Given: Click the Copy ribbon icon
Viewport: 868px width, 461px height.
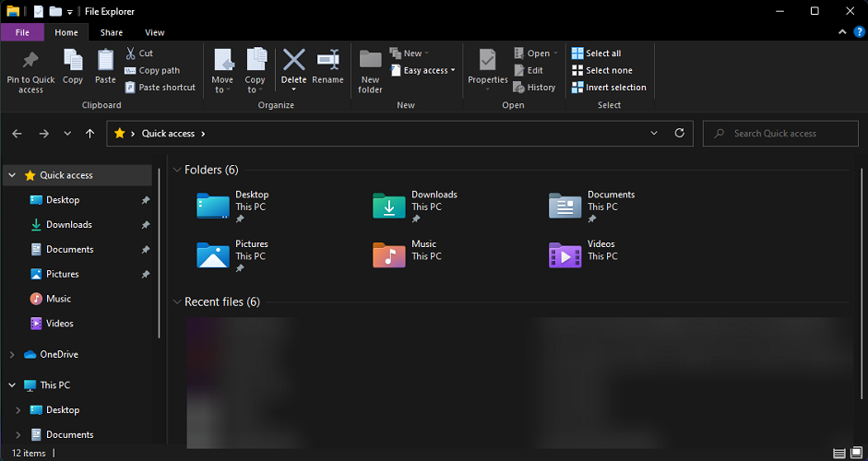Looking at the screenshot, I should click(x=73, y=60).
